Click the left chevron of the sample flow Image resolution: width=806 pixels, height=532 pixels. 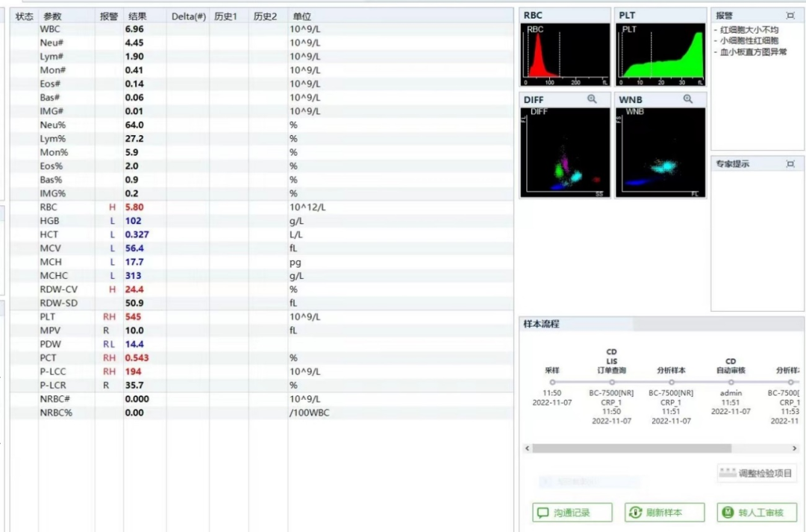pos(527,448)
